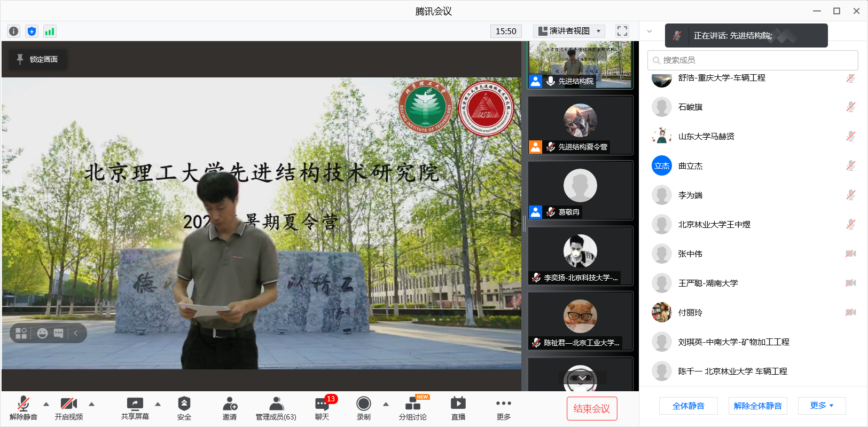Expand audio options arrow beside 解除静音

(x=46, y=404)
